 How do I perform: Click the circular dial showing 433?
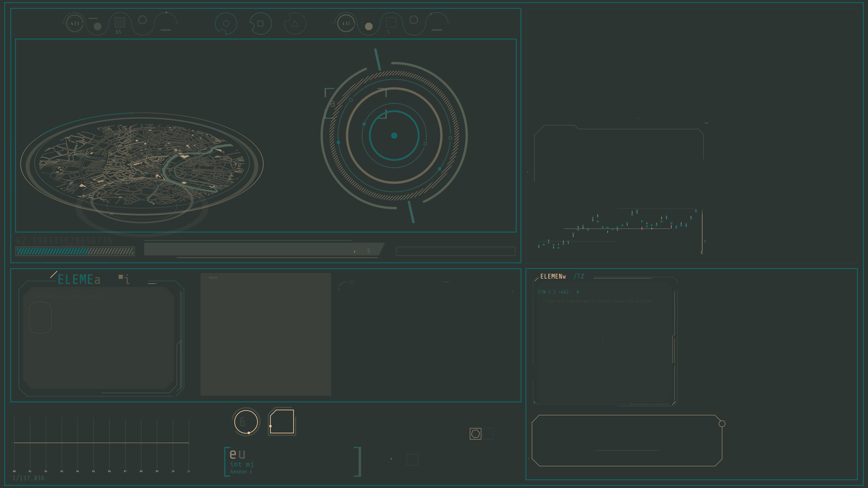[75, 23]
